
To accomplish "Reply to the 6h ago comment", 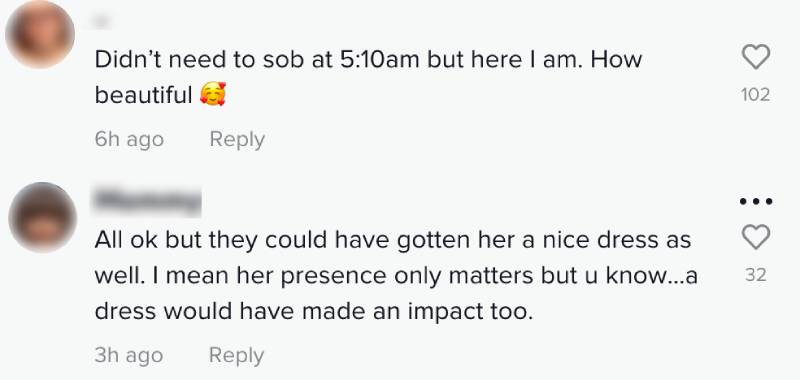I will 237,140.
